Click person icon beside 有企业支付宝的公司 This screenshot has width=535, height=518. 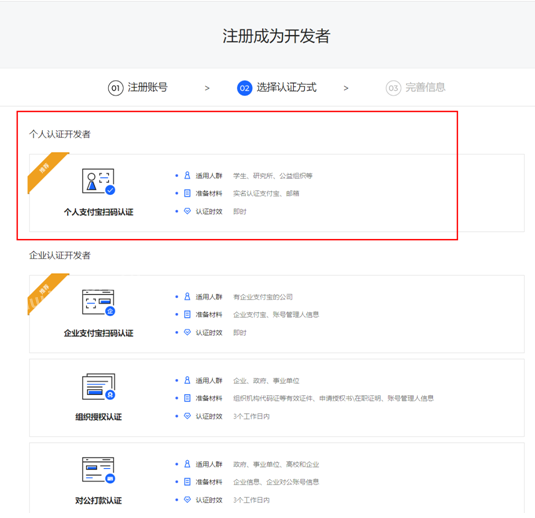[187, 297]
